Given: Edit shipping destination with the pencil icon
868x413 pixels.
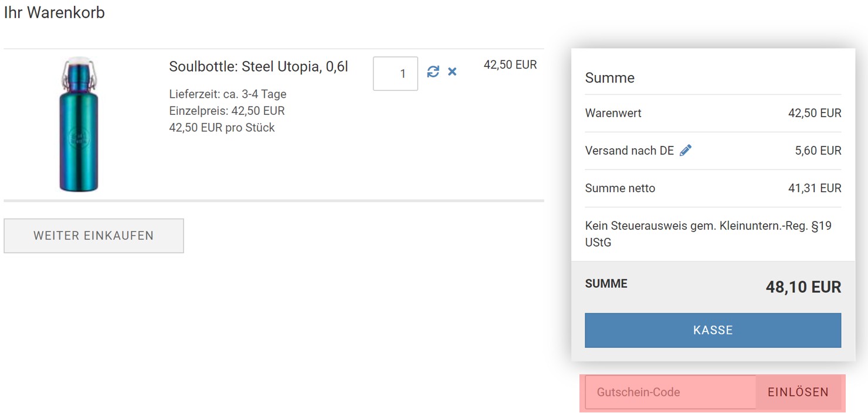Looking at the screenshot, I should (685, 151).
